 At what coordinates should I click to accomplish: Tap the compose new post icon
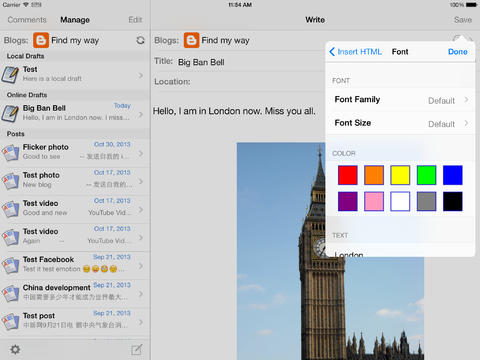[x=137, y=349]
